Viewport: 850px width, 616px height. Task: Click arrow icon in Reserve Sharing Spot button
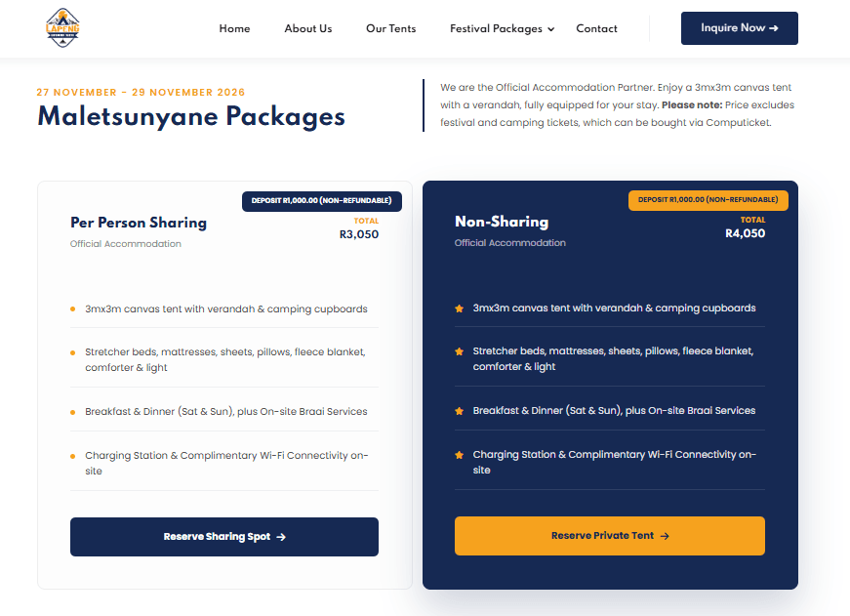point(281,537)
